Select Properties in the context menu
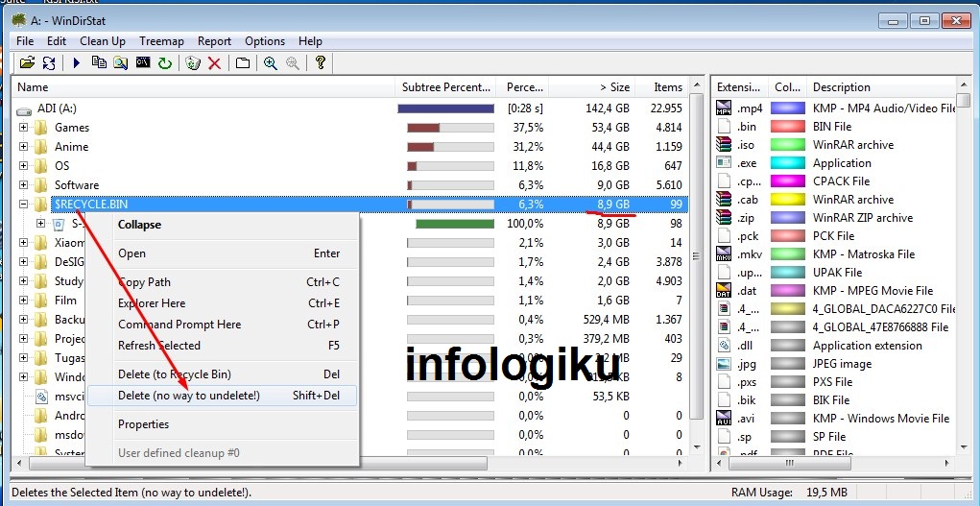 [x=223, y=424]
